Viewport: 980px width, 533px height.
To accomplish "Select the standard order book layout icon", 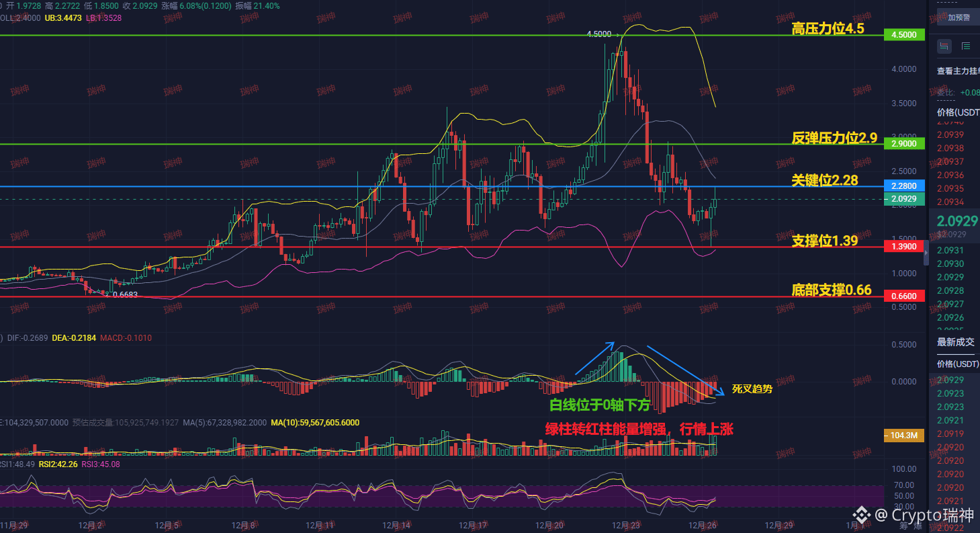I will click(x=944, y=46).
